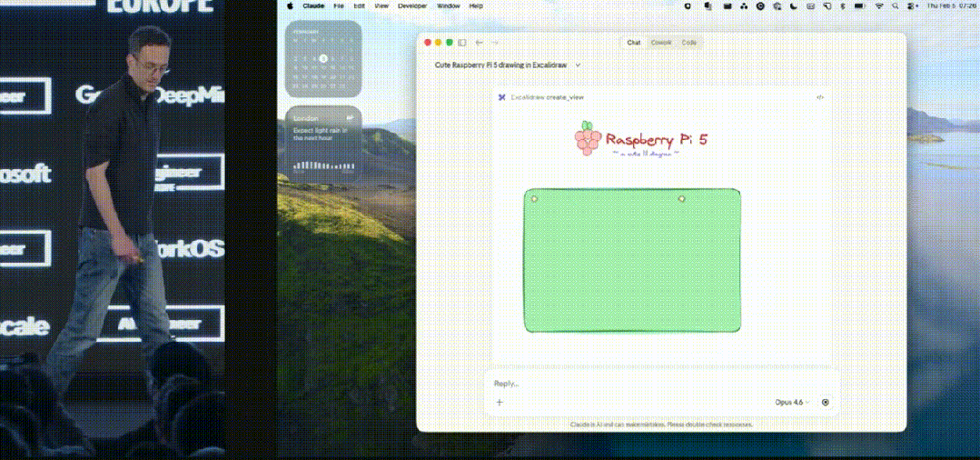Open the code view icon on Excalidraw card

tap(819, 97)
